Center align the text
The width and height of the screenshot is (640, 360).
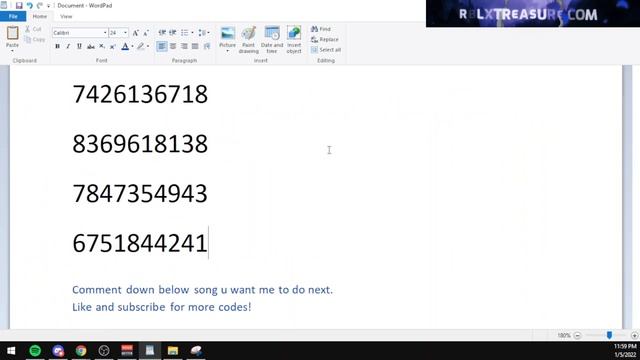[173, 47]
